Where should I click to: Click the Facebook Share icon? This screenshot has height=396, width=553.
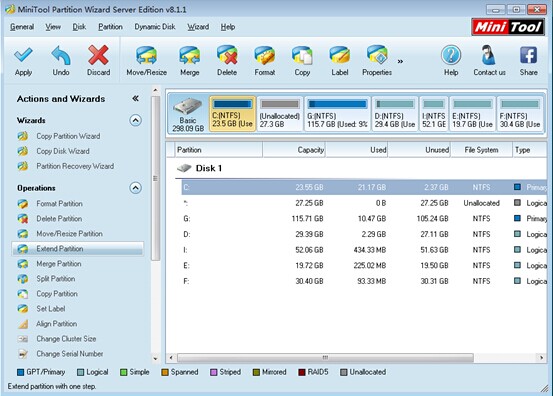coord(528,55)
